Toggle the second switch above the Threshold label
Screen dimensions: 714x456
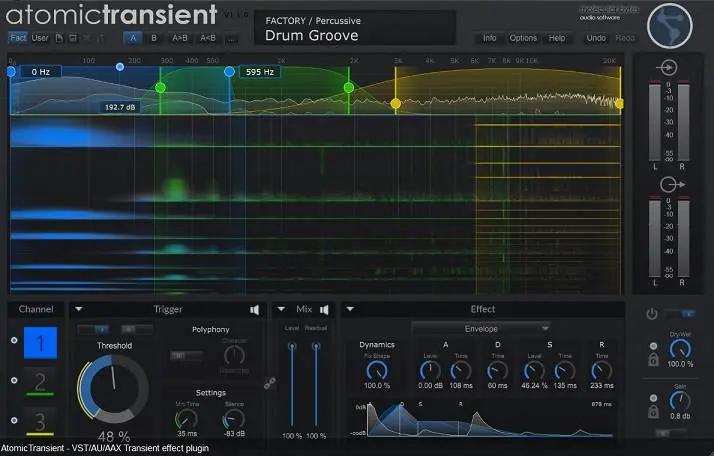(x=135, y=329)
